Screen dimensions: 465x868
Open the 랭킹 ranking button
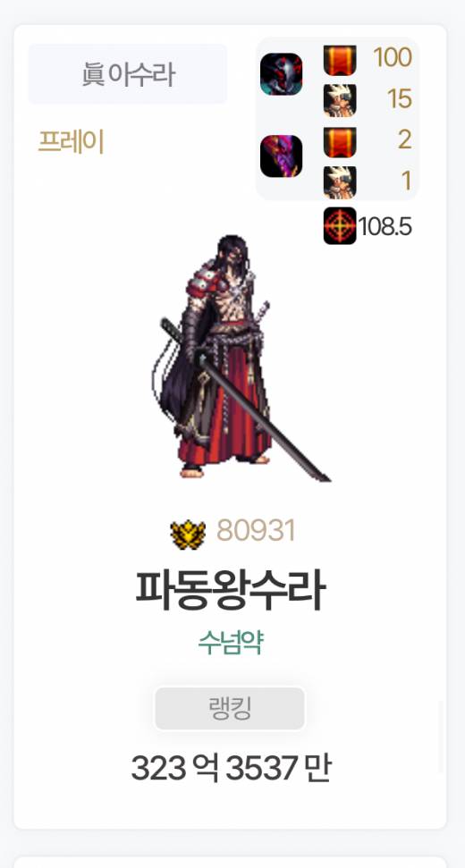(x=230, y=709)
